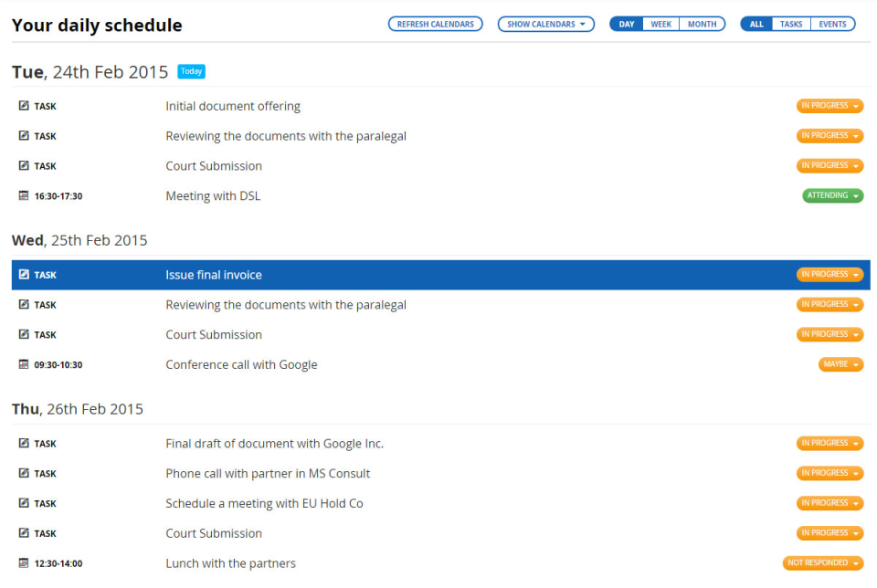Toggle the EVENTS filter
The image size is (877, 588).
coord(832,24)
